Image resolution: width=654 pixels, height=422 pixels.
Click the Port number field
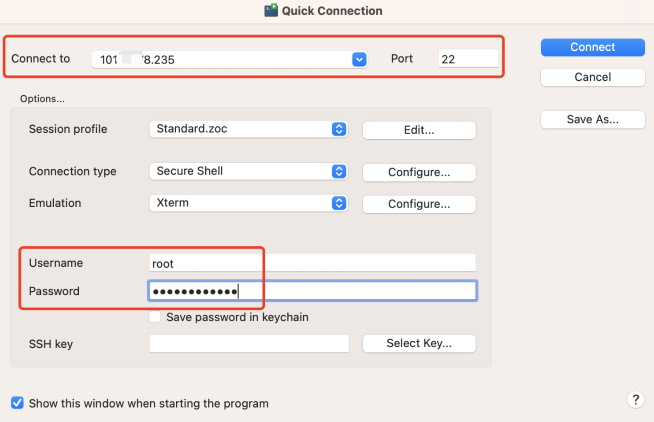(468, 59)
